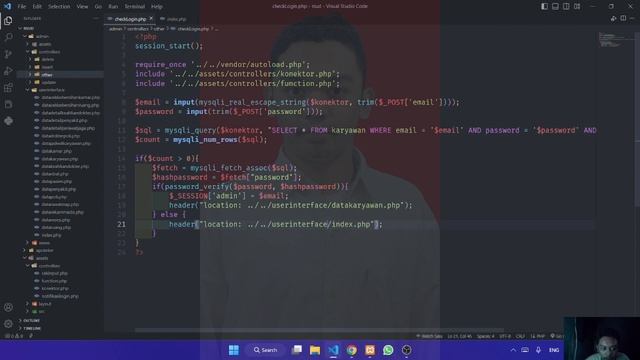Click the VS Code taskbar icon
This screenshot has width=640, height=360.
tap(333, 350)
